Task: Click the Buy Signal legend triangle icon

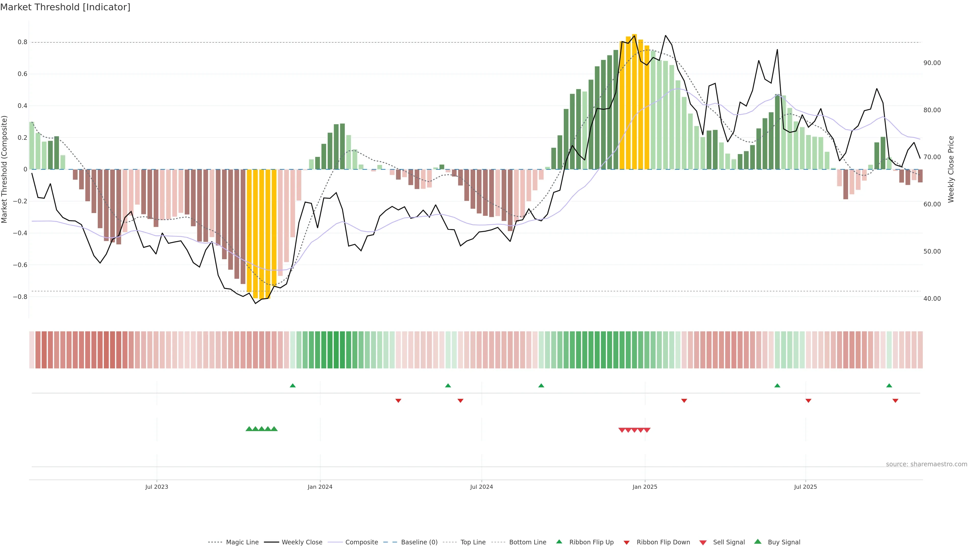Action: click(757, 542)
